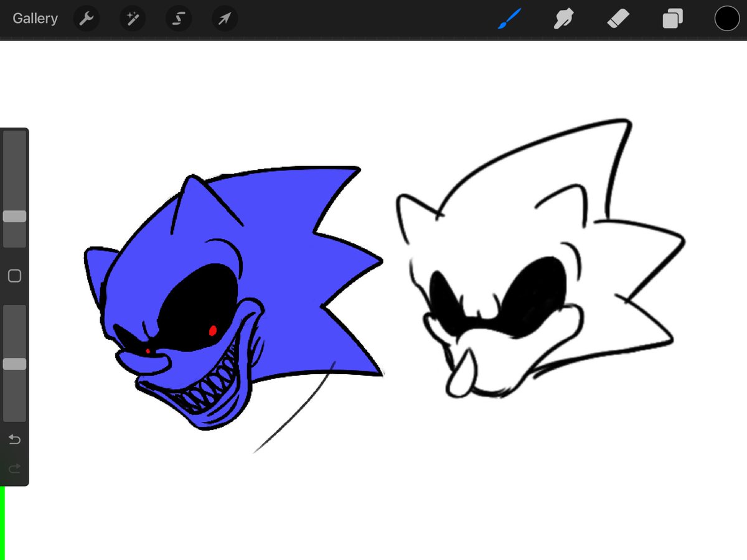Viewport: 747px width, 560px height.
Task: Undo the last stroke with sidebar arrow
Action: 14,440
